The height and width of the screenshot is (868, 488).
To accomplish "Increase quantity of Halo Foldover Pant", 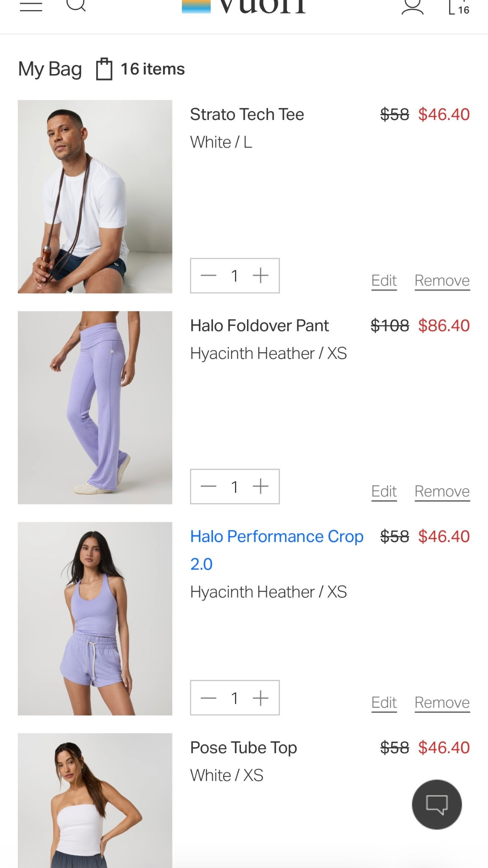I will tap(261, 487).
